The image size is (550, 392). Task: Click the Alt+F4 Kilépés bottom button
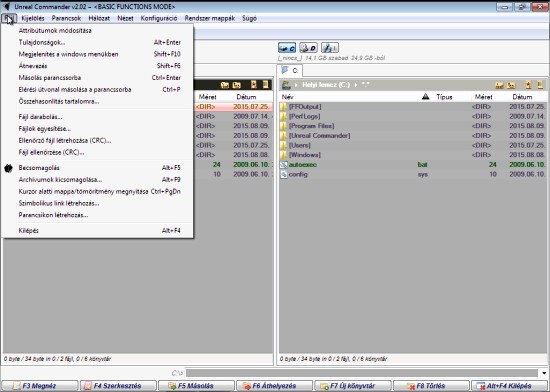pos(509,386)
